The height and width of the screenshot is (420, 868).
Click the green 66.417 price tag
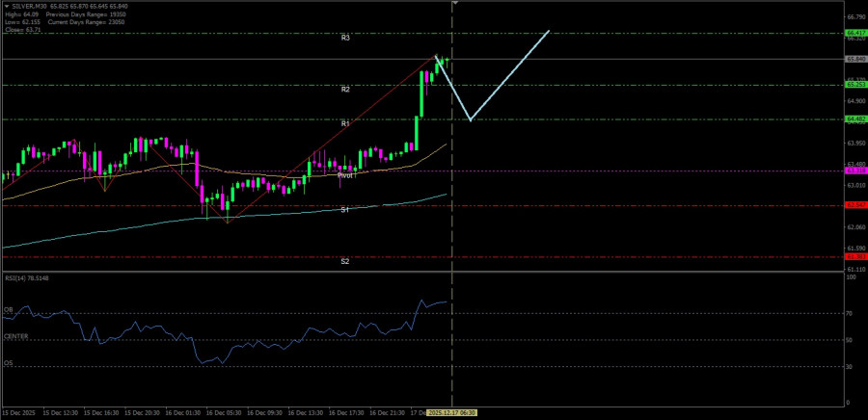[855, 33]
